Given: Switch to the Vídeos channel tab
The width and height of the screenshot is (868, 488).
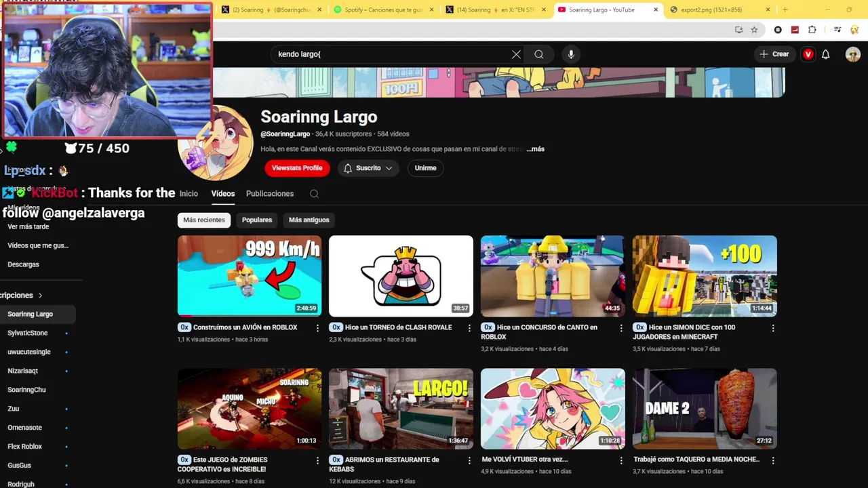Looking at the screenshot, I should click(x=223, y=194).
